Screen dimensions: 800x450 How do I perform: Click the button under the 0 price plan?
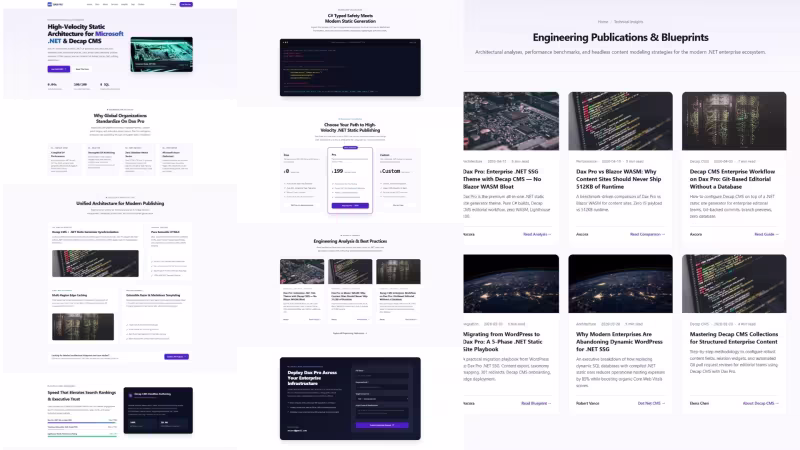(302, 205)
